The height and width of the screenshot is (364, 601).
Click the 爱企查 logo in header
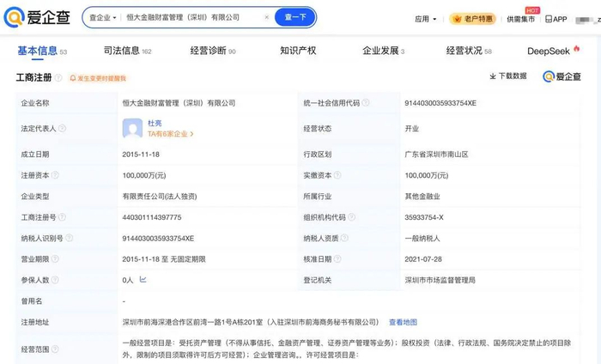point(37,17)
